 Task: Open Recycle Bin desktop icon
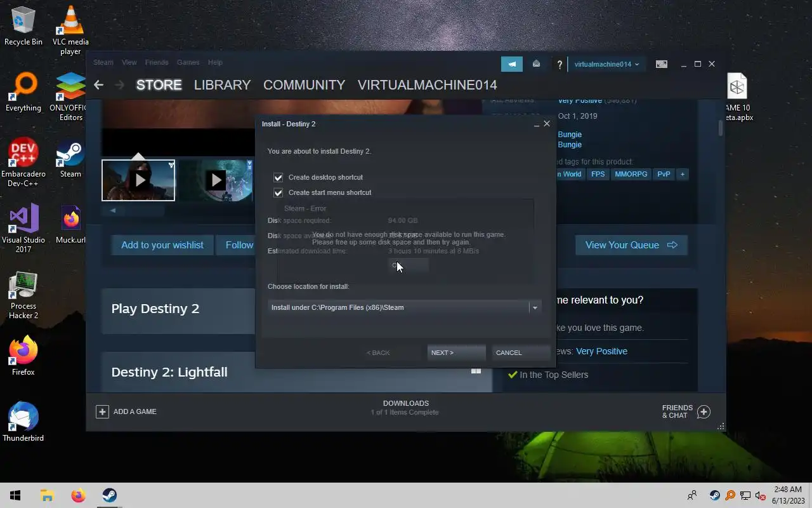coord(23,26)
